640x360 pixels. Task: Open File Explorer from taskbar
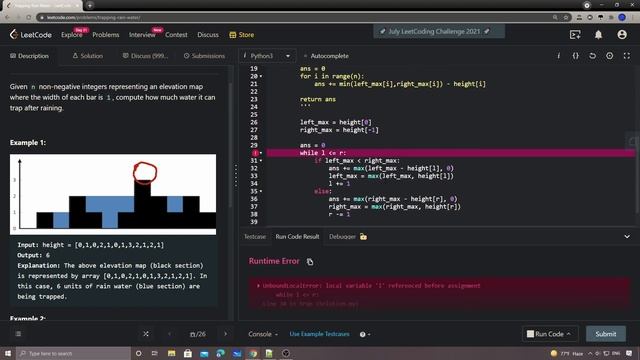coord(171,353)
